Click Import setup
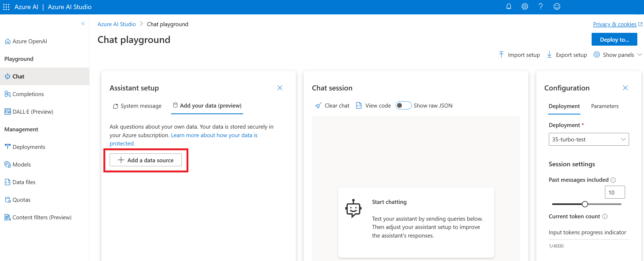 [x=519, y=55]
